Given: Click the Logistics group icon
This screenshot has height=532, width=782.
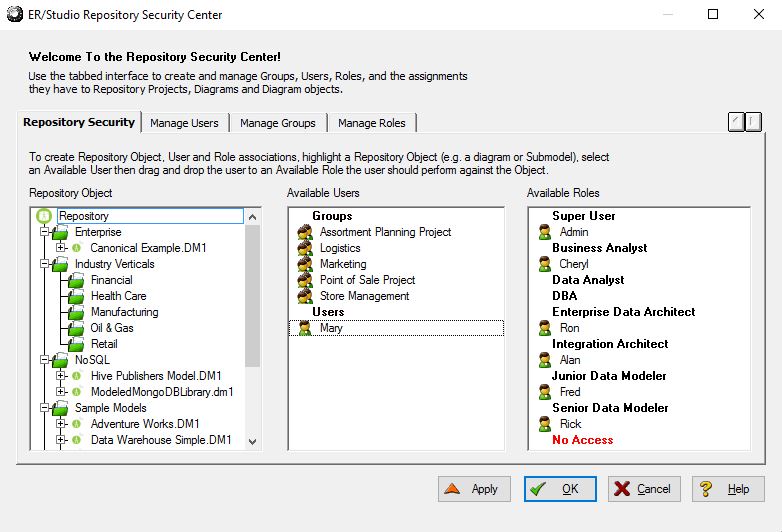Looking at the screenshot, I should 305,248.
